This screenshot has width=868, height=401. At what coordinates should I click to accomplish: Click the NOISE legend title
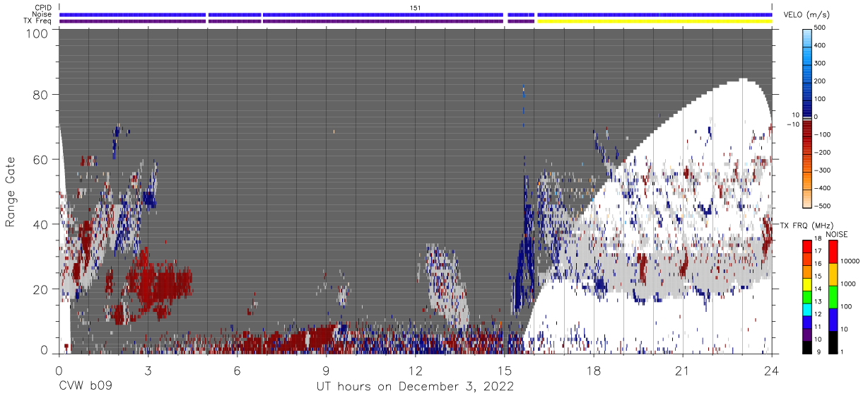[x=836, y=234]
